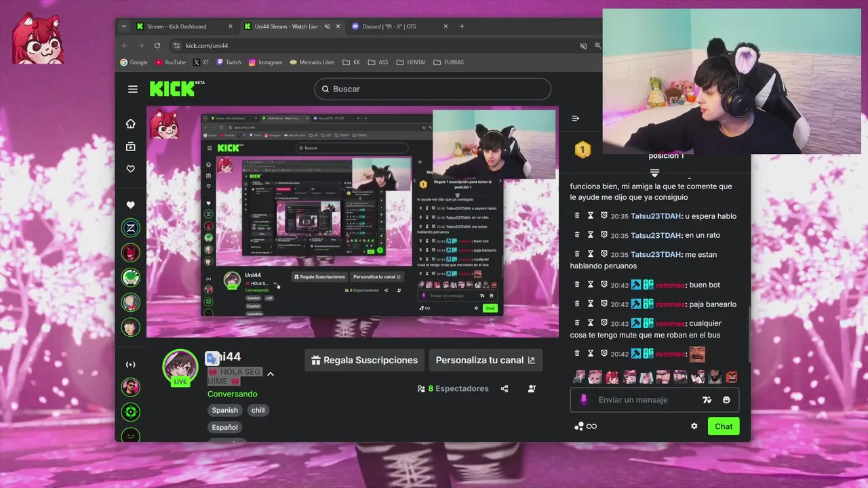Open the FURRAS bookmarks folder
Viewport: 868px width, 488px height.
point(448,62)
